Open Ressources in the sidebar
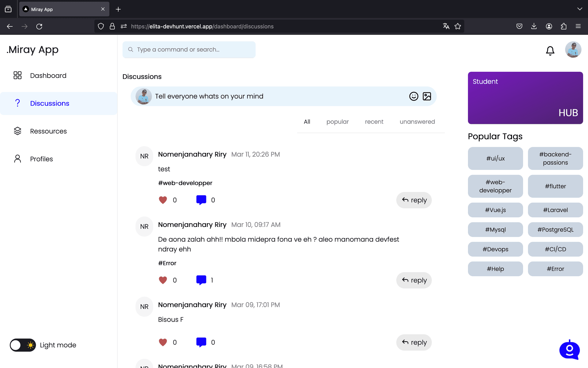Screen dimensions: 588x368 coord(58,131)
